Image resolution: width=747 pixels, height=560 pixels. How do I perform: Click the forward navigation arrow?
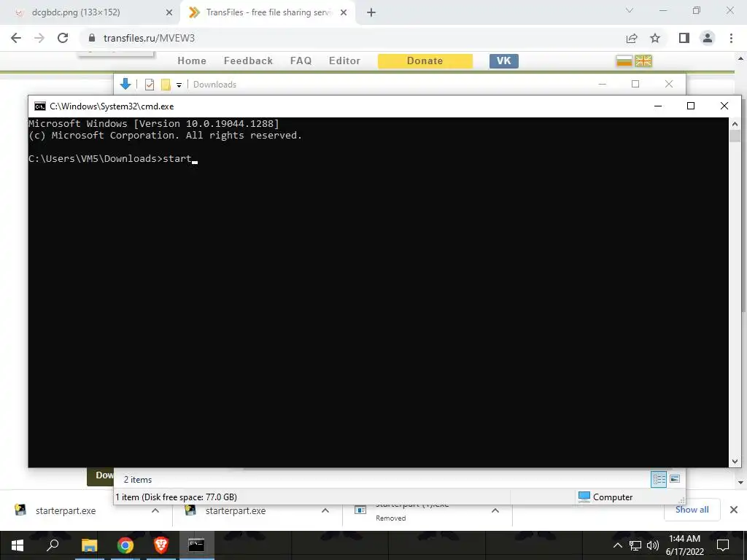point(39,38)
